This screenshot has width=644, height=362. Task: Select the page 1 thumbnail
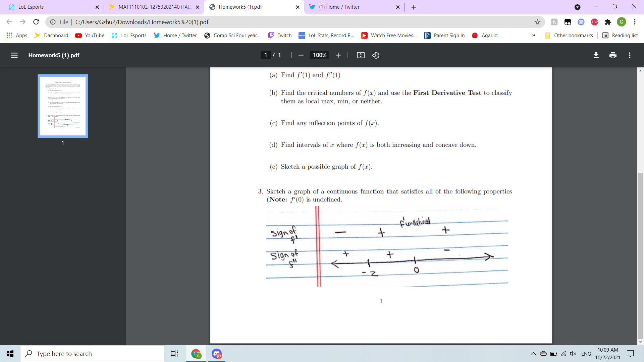click(x=62, y=106)
